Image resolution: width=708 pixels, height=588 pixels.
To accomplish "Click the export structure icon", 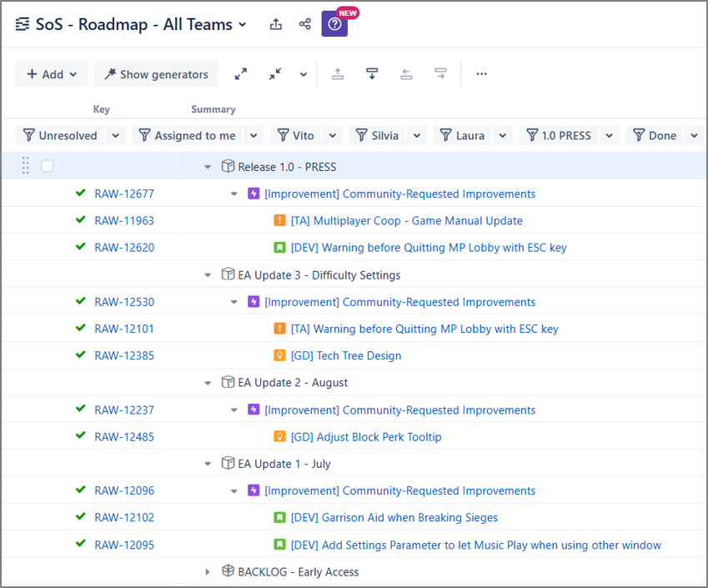I will point(276,24).
